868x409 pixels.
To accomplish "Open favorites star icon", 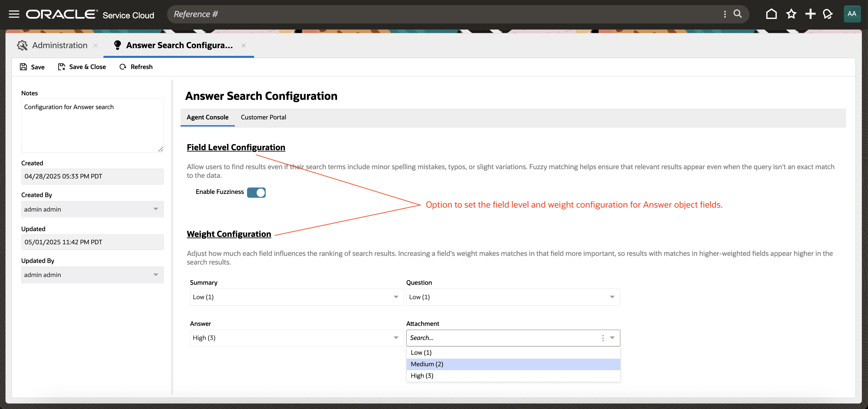I will (x=791, y=14).
